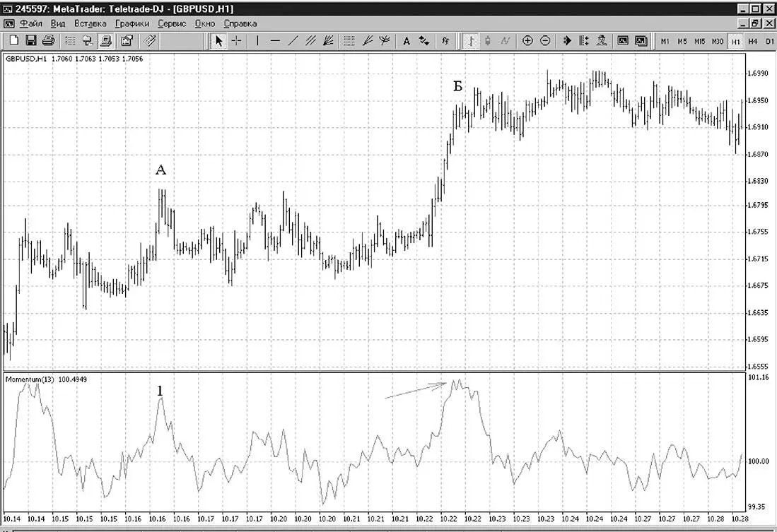Switch to the M15 timeframe
The height and width of the screenshot is (532, 777).
699,41
